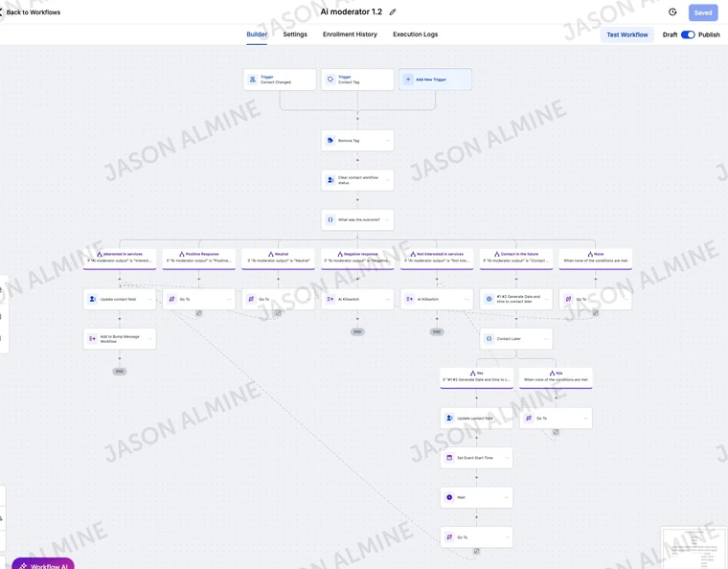
Task: Select the Negative response branch
Action: tap(357, 258)
